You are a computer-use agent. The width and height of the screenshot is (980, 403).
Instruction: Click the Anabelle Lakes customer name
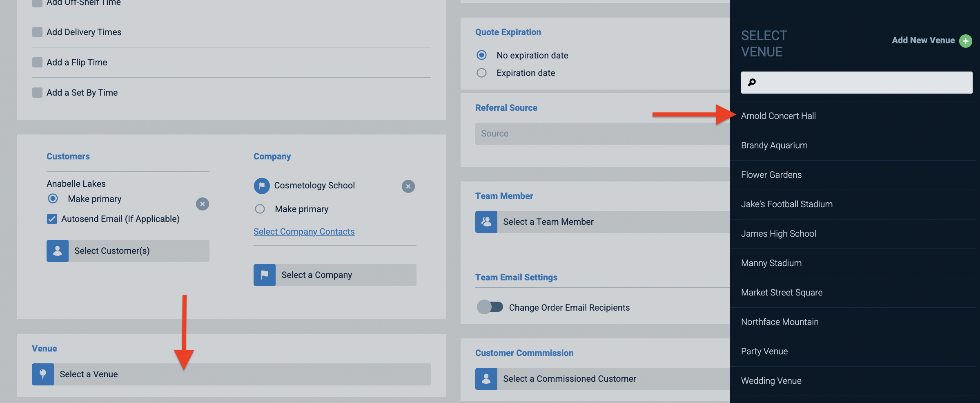(76, 184)
